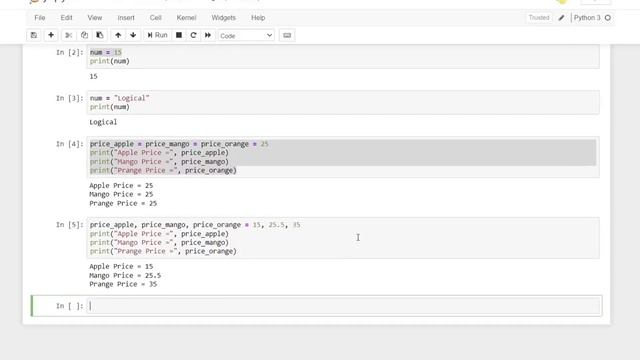
Task: Open the File menu
Action: click(x=40, y=18)
